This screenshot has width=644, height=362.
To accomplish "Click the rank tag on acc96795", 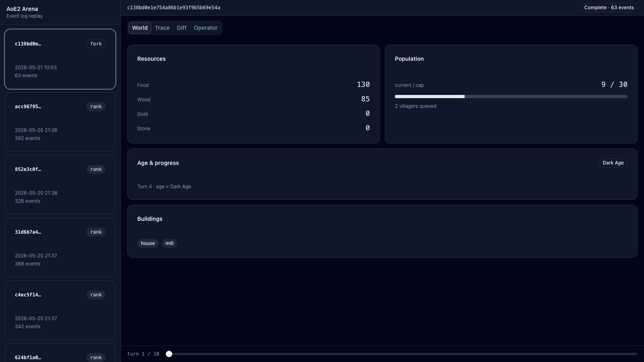I will pos(96,107).
